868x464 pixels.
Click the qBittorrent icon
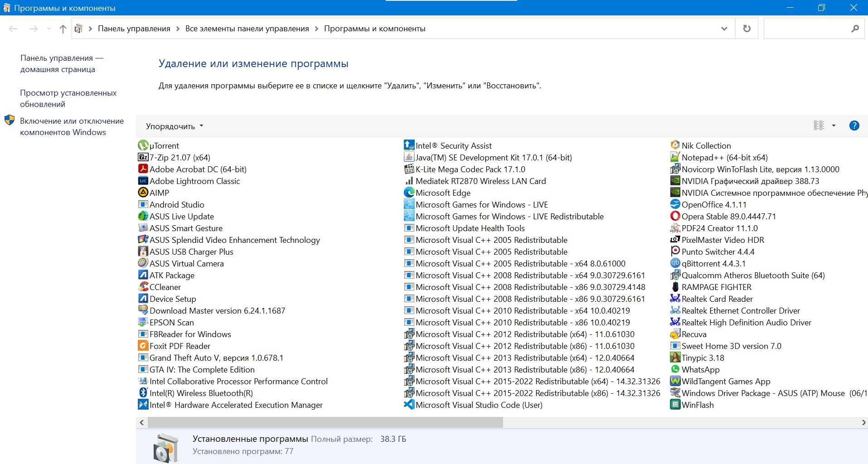[x=675, y=263]
